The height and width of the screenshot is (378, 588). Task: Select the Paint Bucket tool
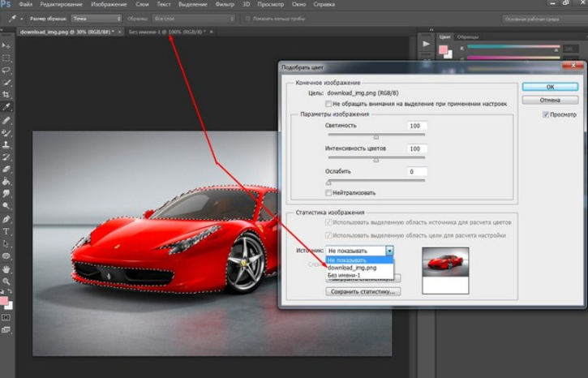tap(6, 182)
